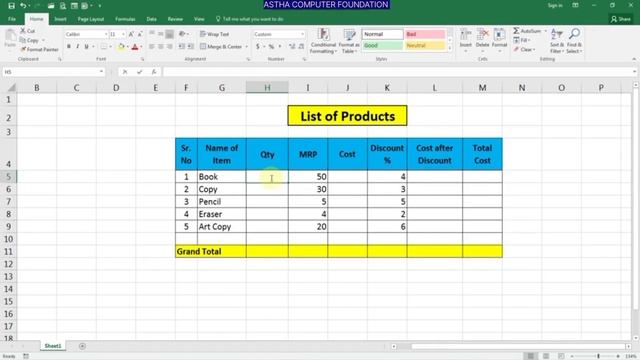Open the Clear eraser dropdown
The image size is (640, 360).
click(524, 49)
